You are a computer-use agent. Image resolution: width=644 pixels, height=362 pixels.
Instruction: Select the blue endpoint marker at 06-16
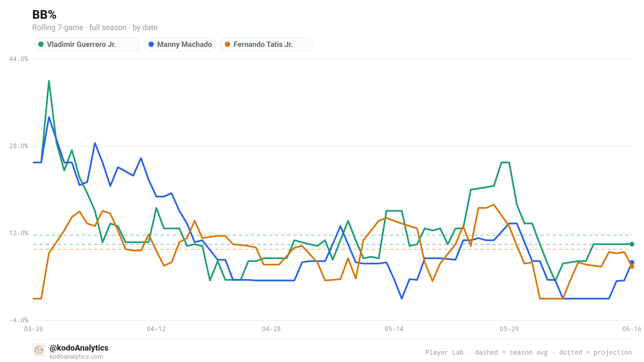tap(632, 262)
